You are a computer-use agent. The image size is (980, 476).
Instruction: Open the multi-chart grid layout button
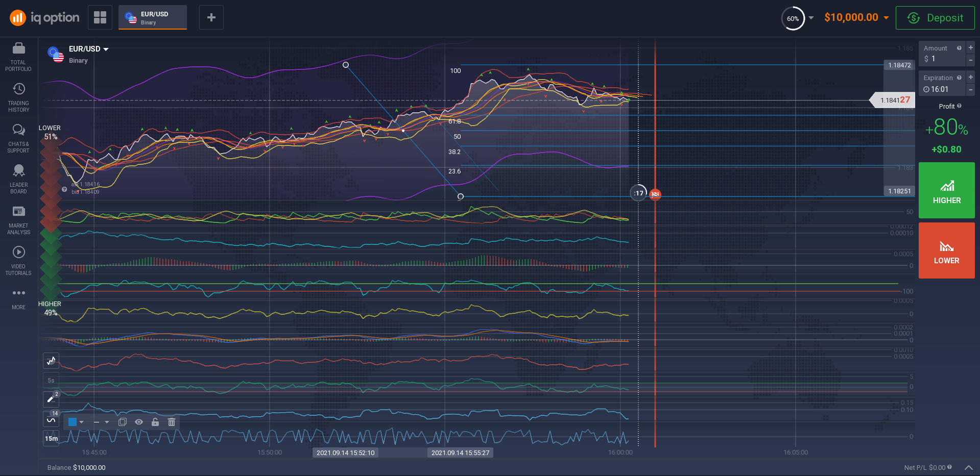pyautogui.click(x=100, y=17)
